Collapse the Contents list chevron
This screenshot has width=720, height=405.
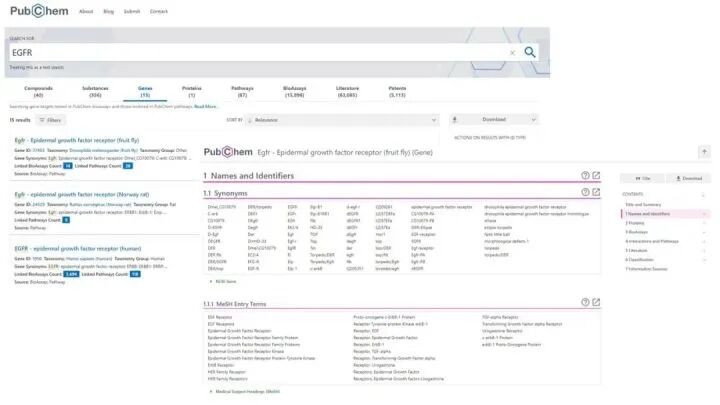[x=704, y=195]
